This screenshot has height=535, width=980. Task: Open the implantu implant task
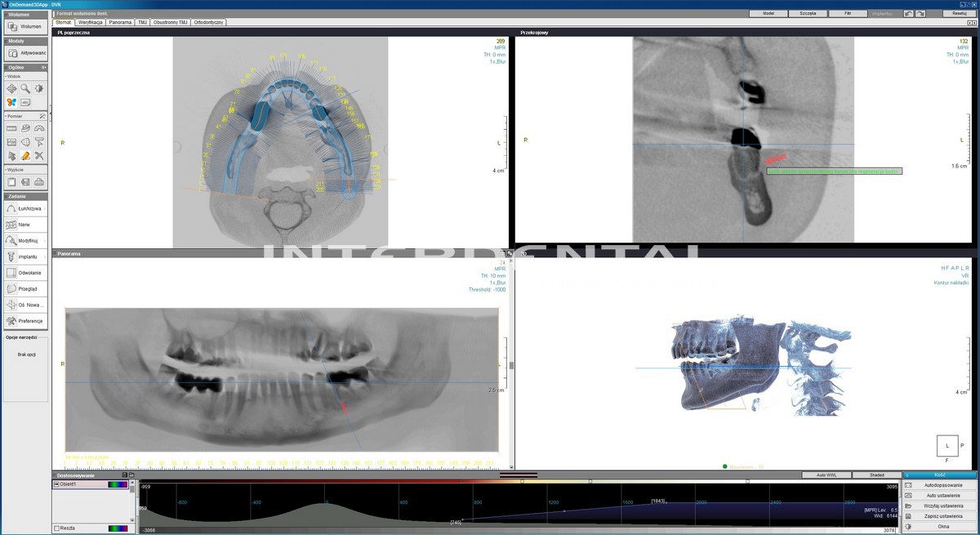click(x=11, y=256)
